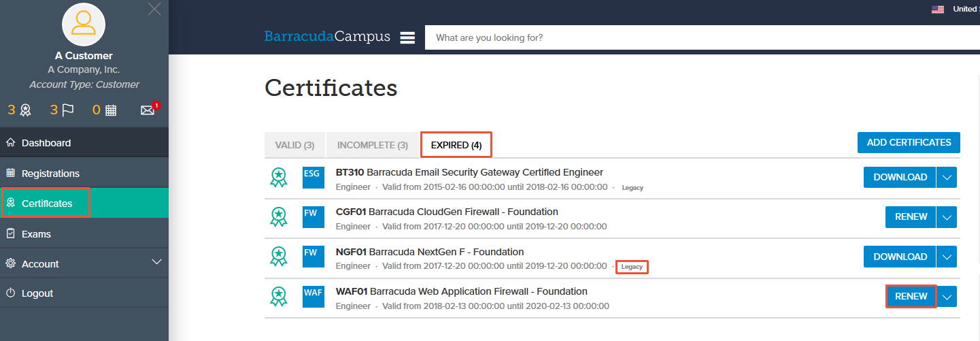The width and height of the screenshot is (980, 341).
Task: Click the FW badge icon on NGF01 row
Action: click(x=314, y=257)
